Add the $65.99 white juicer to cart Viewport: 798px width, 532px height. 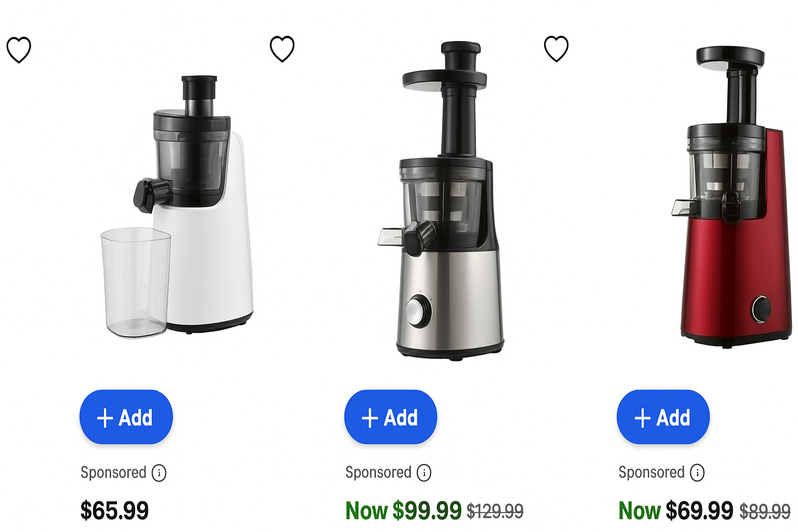point(126,417)
